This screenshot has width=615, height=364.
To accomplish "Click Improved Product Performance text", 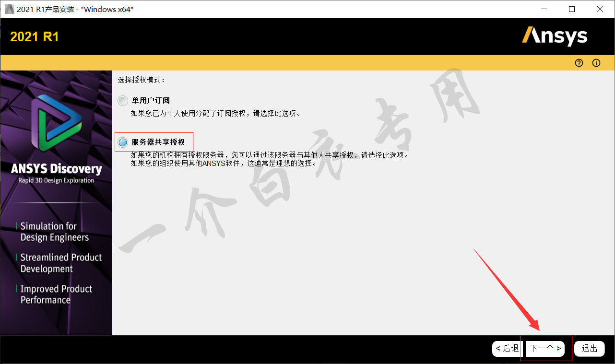I will (x=56, y=294).
